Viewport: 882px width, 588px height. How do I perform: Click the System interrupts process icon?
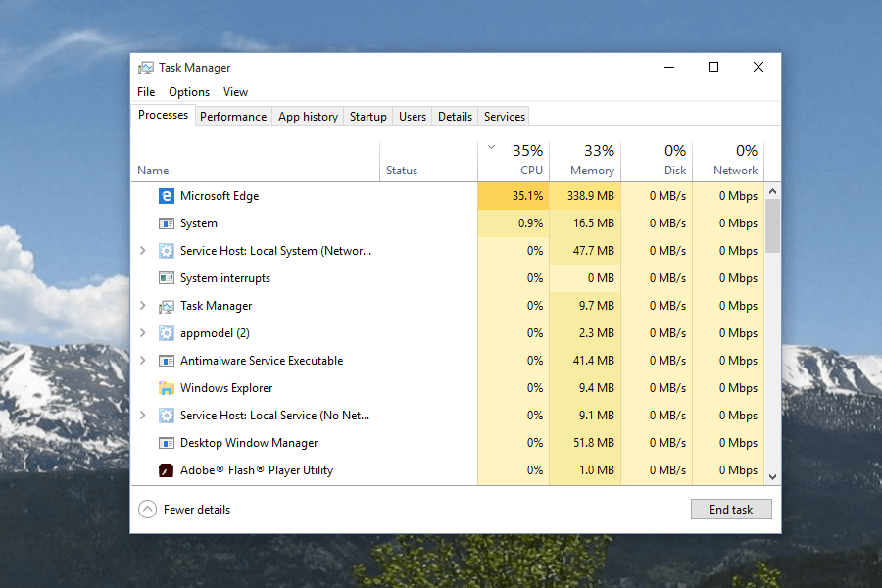tap(166, 278)
